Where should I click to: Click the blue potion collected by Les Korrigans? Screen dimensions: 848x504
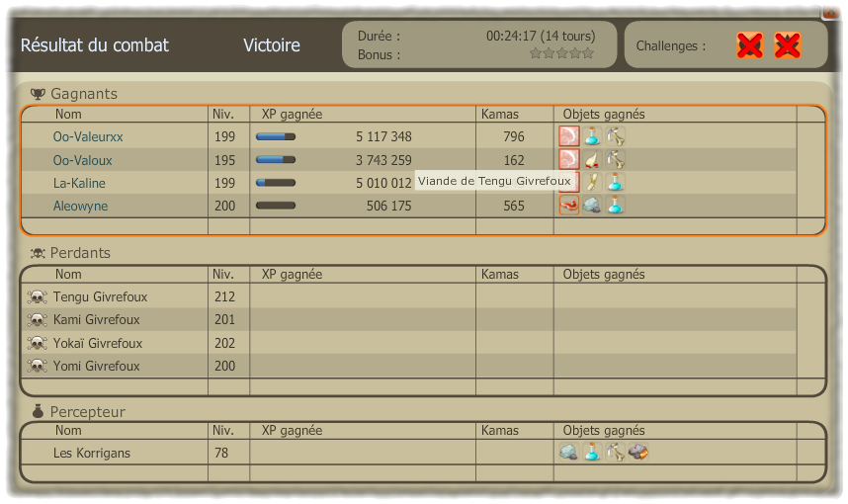tap(592, 452)
